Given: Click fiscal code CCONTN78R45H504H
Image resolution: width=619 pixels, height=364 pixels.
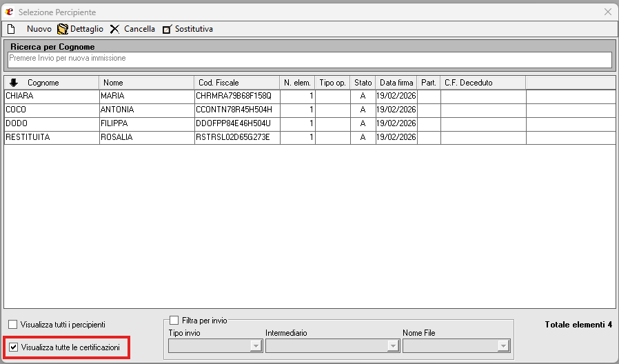Looking at the screenshot, I should (237, 110).
